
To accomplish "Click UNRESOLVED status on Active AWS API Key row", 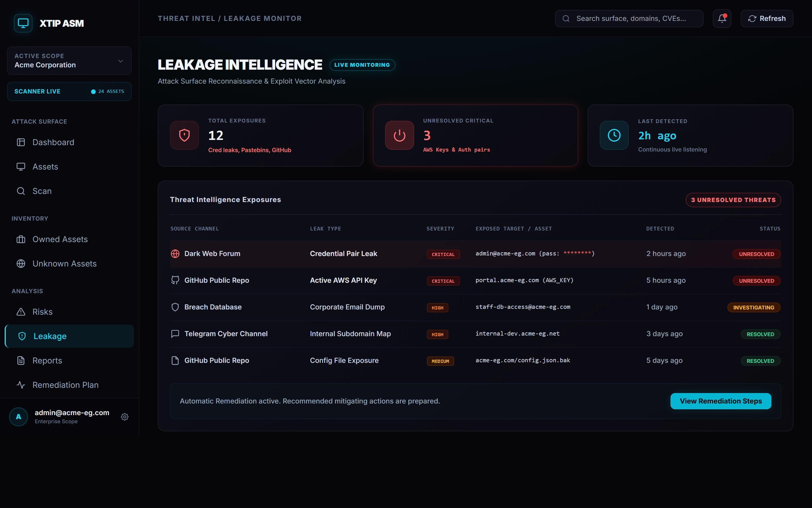I will point(756,280).
